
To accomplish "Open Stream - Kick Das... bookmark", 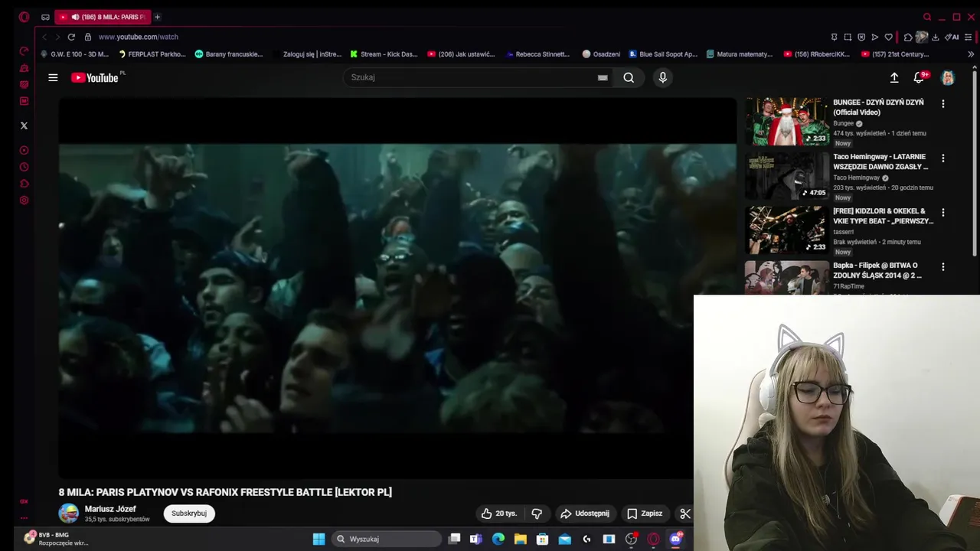I will [384, 54].
